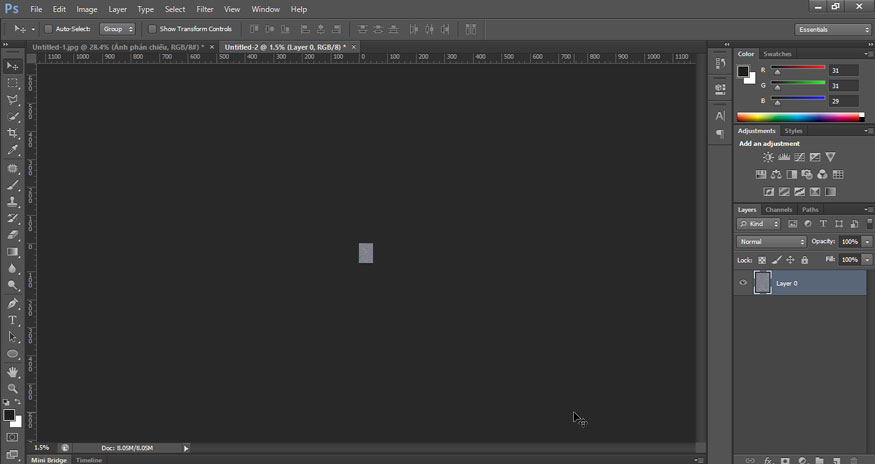The image size is (875, 464).
Task: Switch to the Paths tab
Action: point(810,210)
